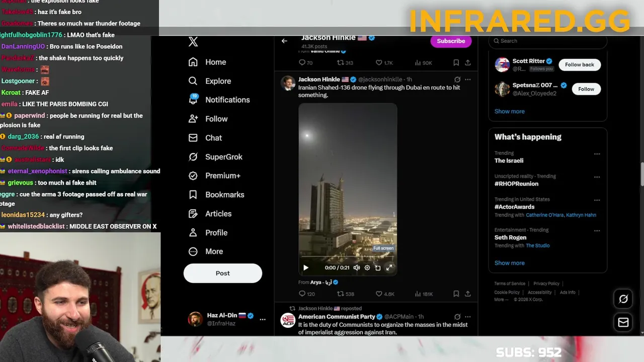Image resolution: width=644 pixels, height=362 pixels.
Task: Reply to the post with 120 comments
Action: (306, 294)
